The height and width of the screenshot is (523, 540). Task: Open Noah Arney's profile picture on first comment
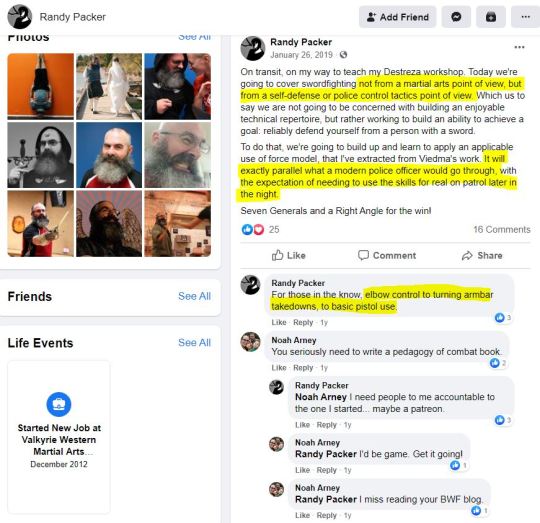[250, 342]
